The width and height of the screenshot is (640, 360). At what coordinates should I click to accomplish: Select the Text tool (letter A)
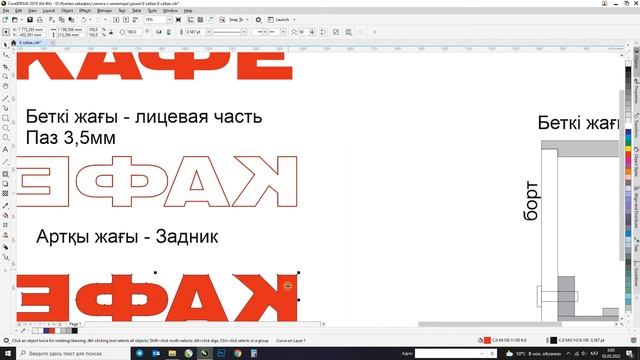(x=5, y=150)
